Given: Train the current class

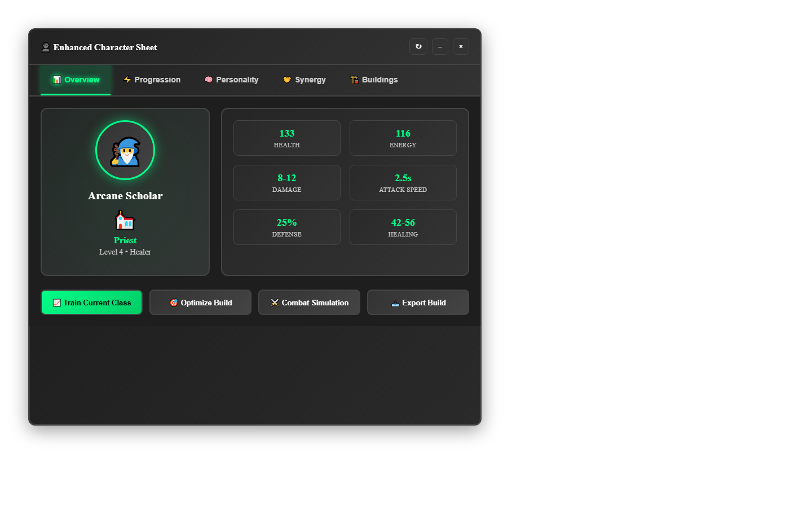Looking at the screenshot, I should (x=91, y=303).
